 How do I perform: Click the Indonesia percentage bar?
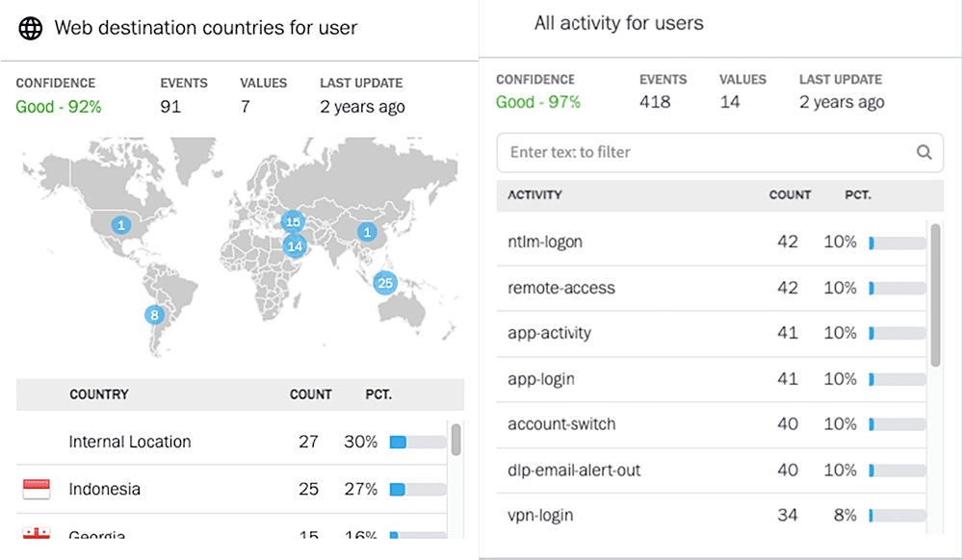coord(418,490)
